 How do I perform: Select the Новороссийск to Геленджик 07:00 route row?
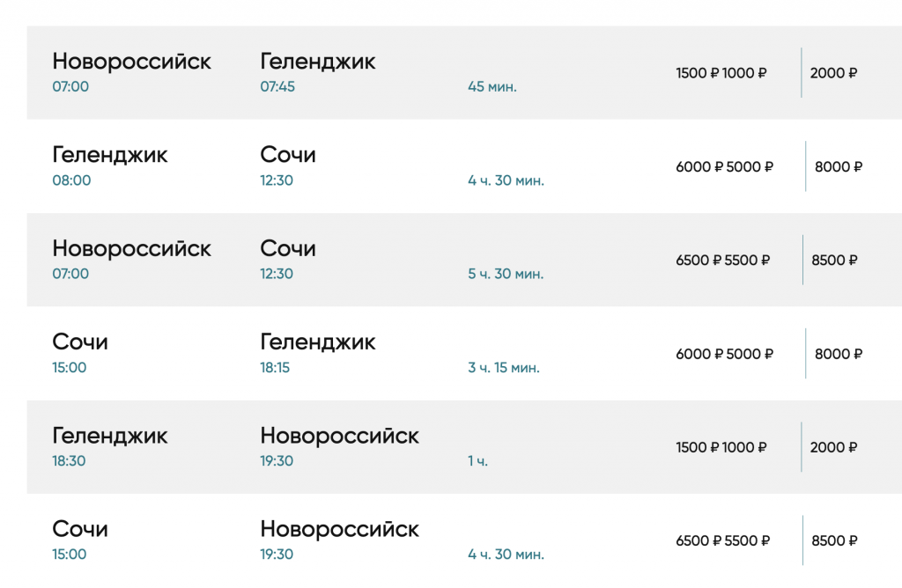tap(464, 72)
